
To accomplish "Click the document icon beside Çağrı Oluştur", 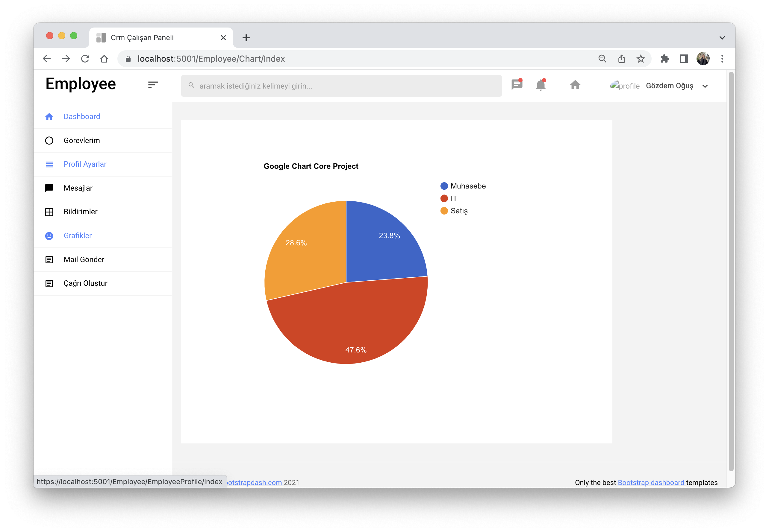I will click(x=49, y=284).
